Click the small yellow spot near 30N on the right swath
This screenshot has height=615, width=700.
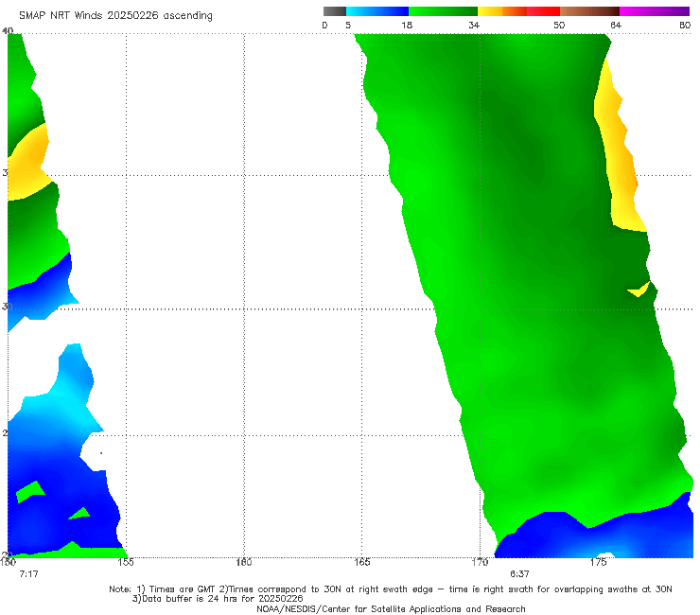tap(639, 290)
